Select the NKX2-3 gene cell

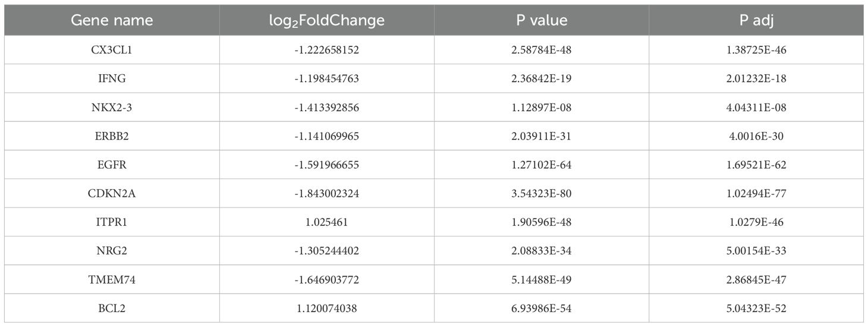(x=112, y=107)
